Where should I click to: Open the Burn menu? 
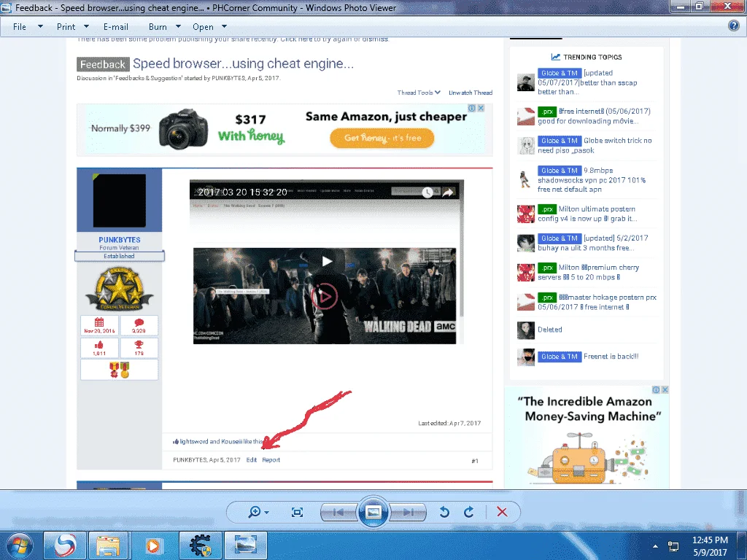pos(158,27)
